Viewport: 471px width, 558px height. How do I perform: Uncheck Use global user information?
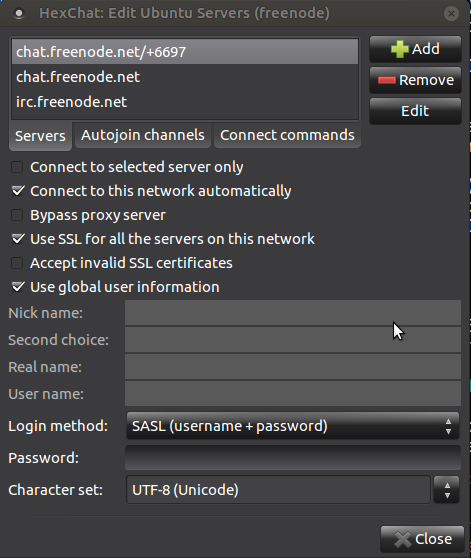point(17,287)
